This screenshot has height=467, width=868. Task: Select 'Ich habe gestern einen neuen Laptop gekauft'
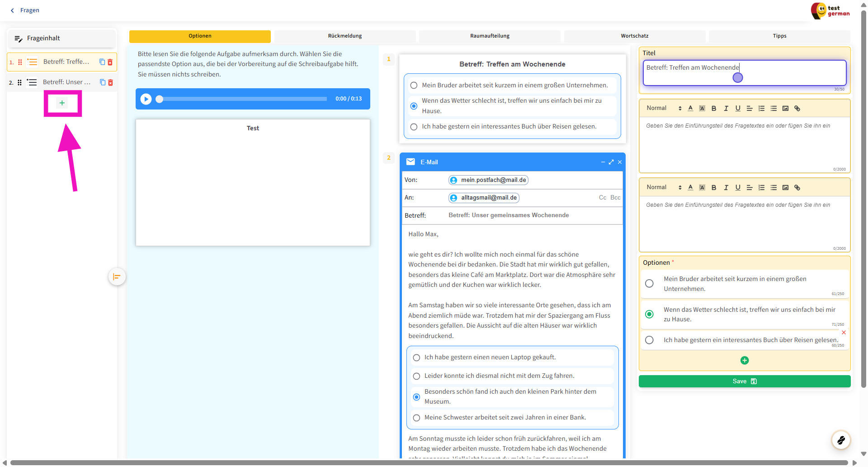(x=416, y=357)
